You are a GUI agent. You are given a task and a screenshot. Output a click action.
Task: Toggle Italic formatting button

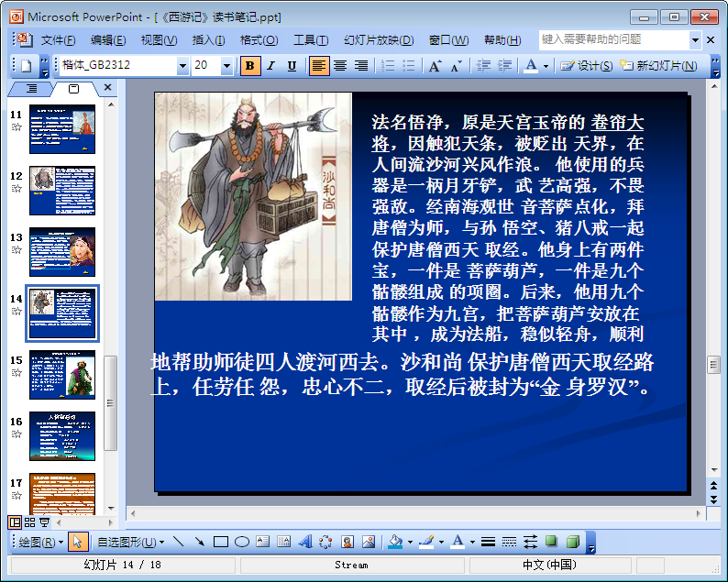pyautogui.click(x=270, y=66)
